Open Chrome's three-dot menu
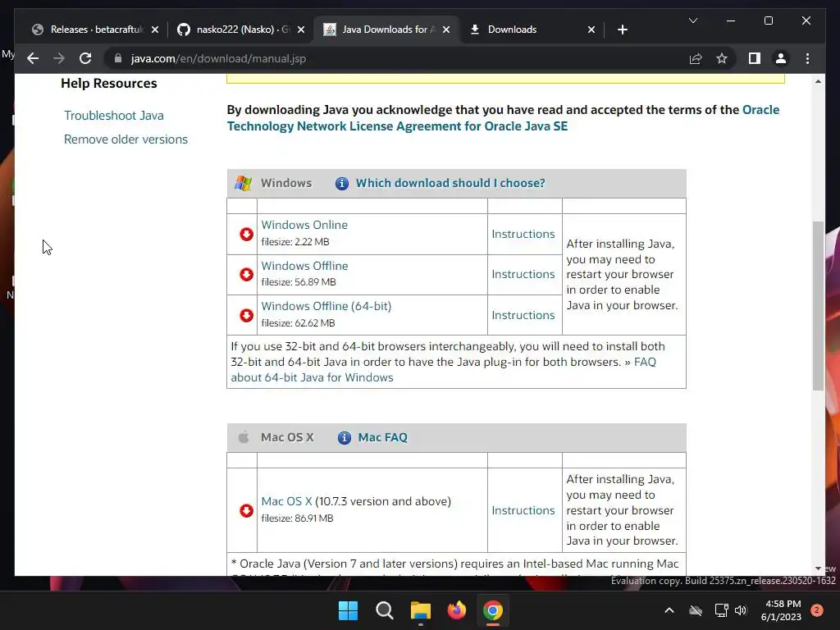840x630 pixels. point(807,58)
